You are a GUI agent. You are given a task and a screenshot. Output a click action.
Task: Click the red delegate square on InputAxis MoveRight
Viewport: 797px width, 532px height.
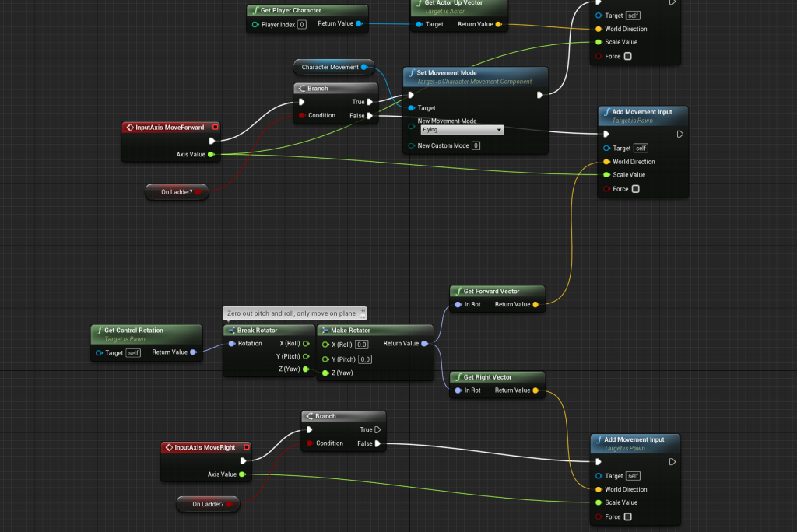246,447
